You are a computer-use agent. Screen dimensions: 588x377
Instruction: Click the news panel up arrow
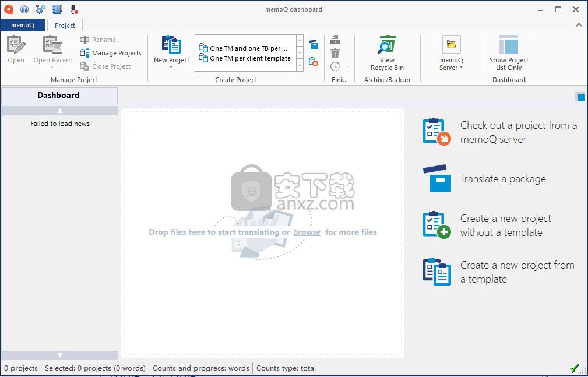pyautogui.click(x=59, y=111)
